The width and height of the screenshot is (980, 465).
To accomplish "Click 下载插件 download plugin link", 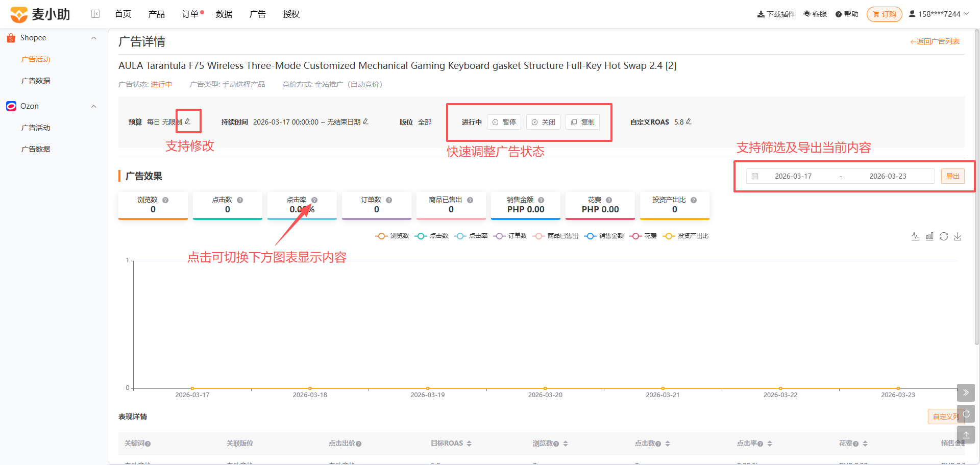I will click(x=776, y=14).
